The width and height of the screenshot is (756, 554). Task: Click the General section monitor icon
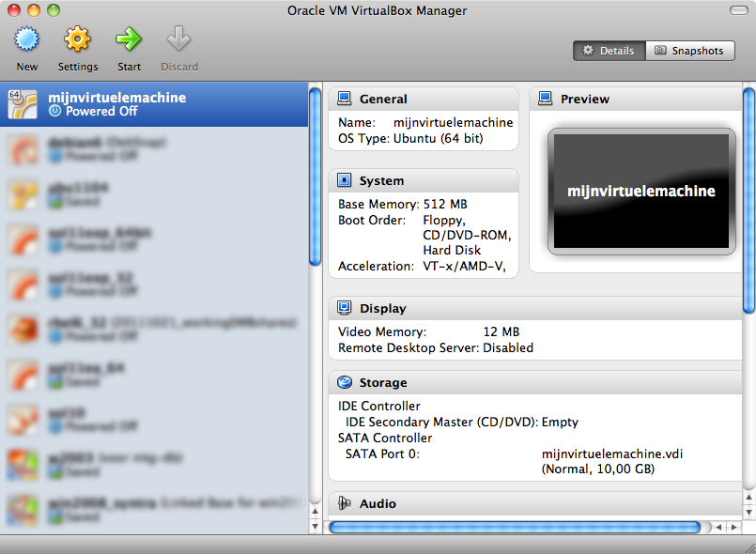[345, 99]
